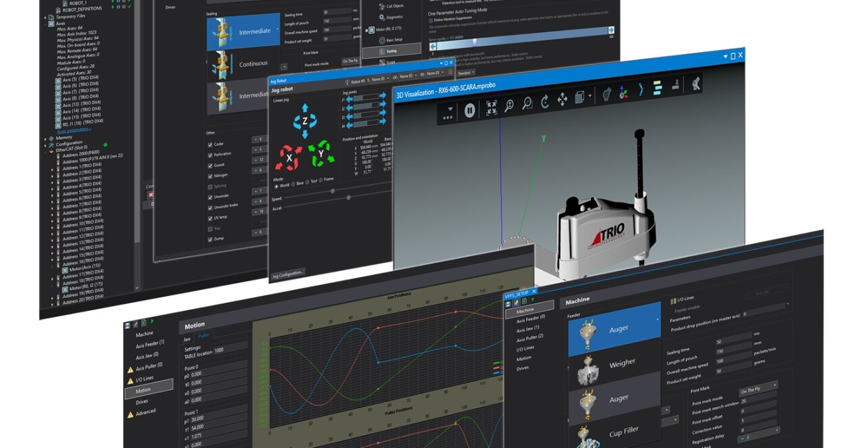Viewport: 868px width, 448px height.
Task: Click the stamp-shaped icon in 3D toolbar
Action: point(675,86)
